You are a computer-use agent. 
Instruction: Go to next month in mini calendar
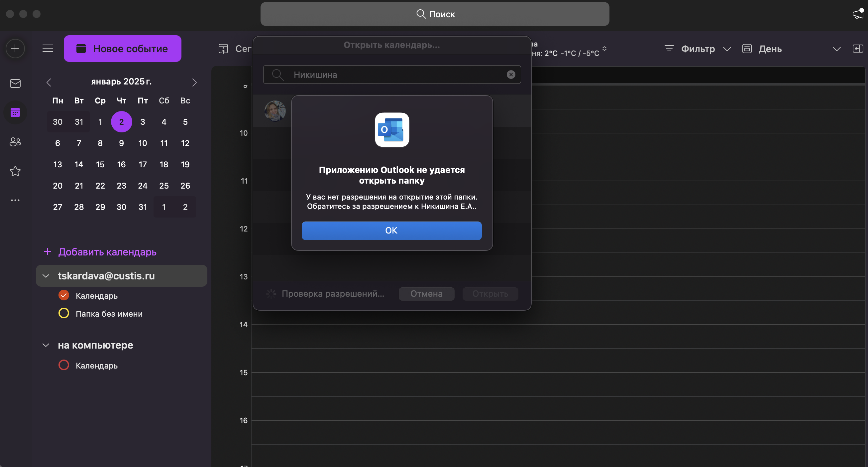[194, 82]
